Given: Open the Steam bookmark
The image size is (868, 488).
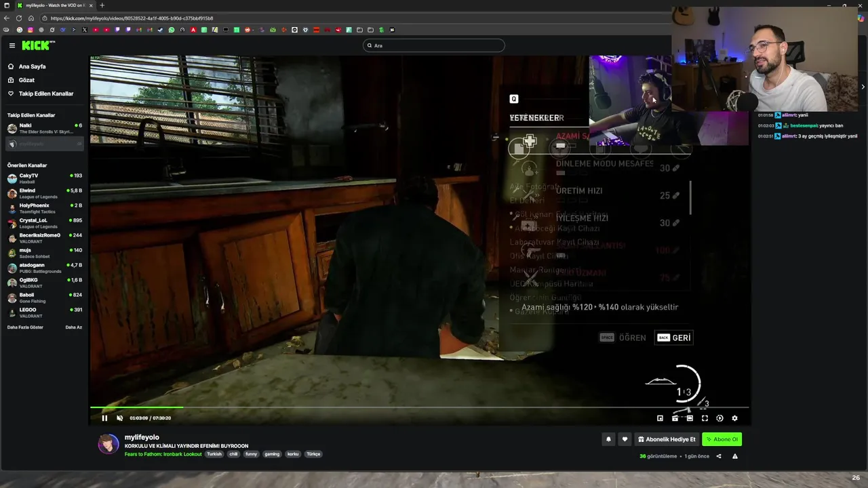Looking at the screenshot, I should pos(161,30).
